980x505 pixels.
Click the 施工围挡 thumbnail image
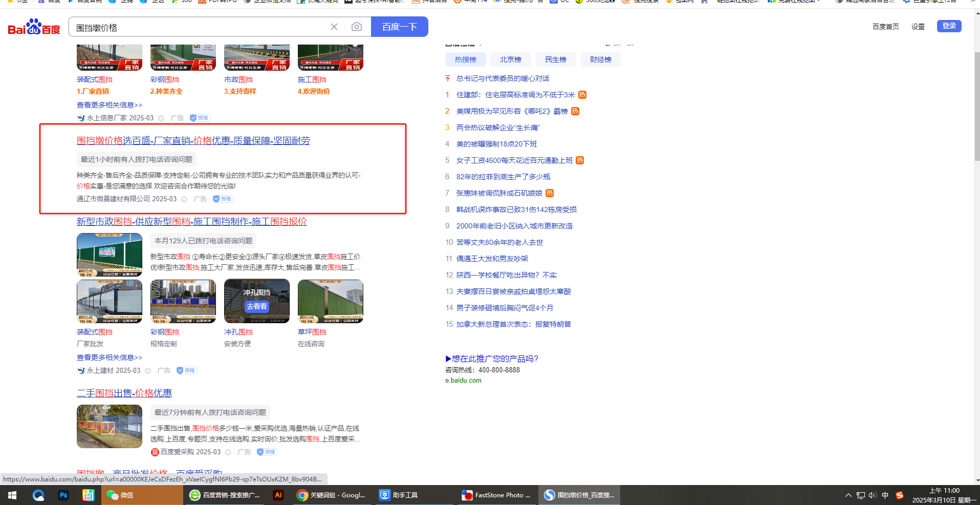click(x=331, y=57)
